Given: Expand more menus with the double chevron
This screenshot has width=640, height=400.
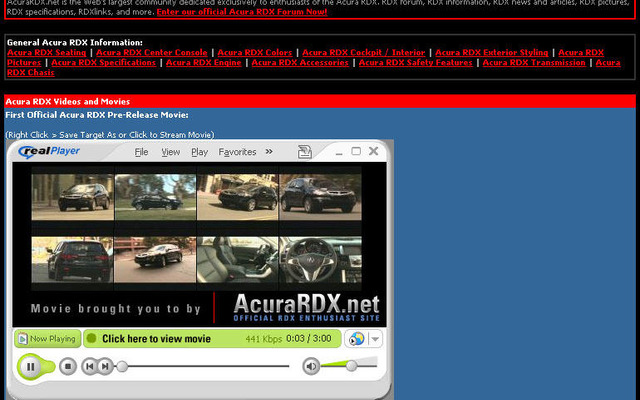Looking at the screenshot, I should click(x=269, y=151).
